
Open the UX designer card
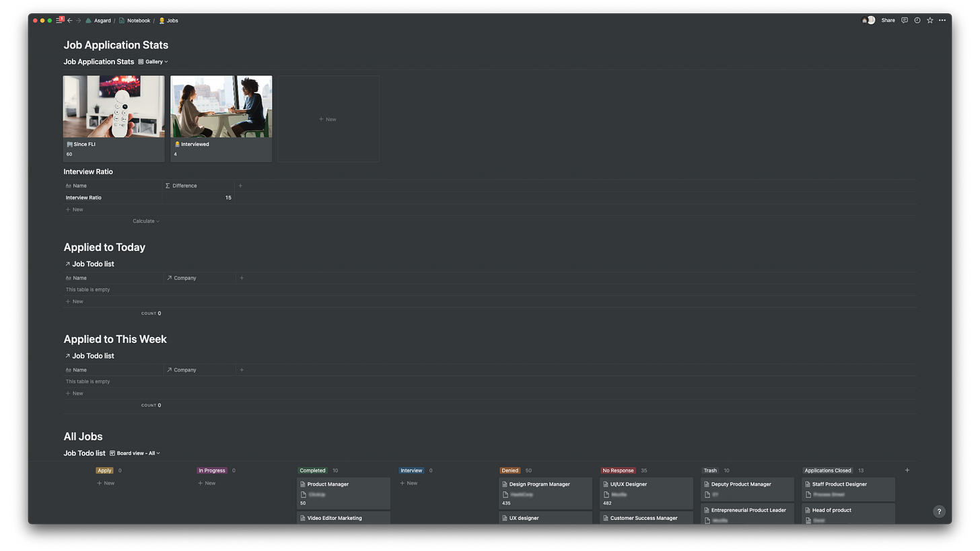[545, 517]
